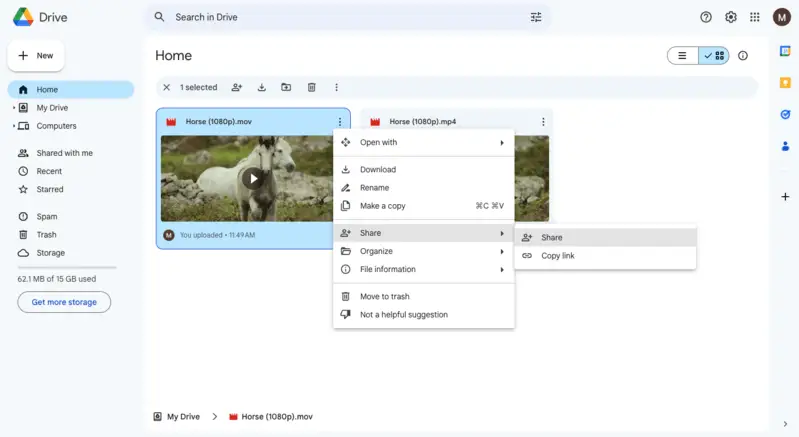Click the You uploaded 11:49 AM text
This screenshot has height=437, width=799.
pos(218,235)
